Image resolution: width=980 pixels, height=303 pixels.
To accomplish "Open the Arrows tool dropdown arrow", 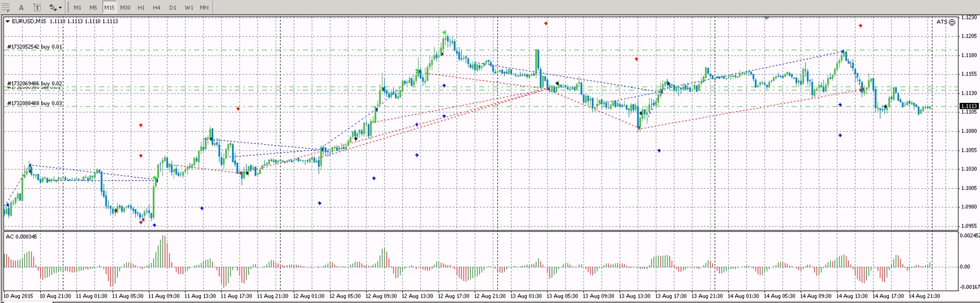I will [x=60, y=7].
